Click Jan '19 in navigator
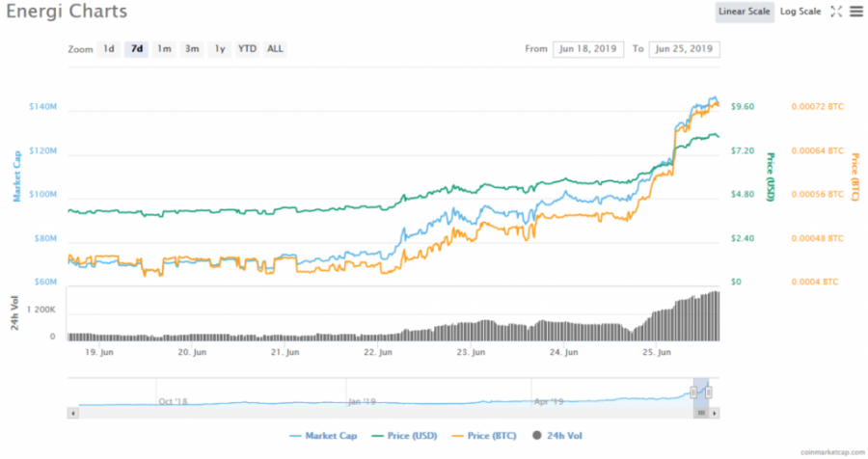 pos(362,401)
